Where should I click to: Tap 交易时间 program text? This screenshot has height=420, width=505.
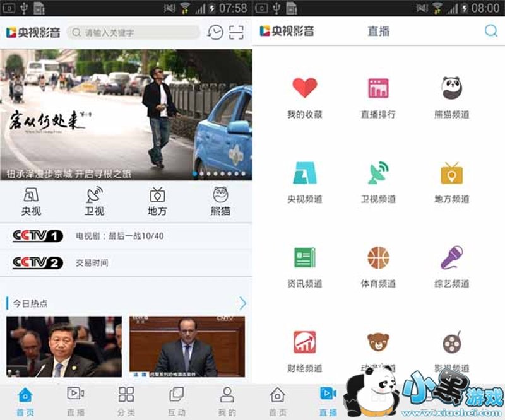click(x=92, y=263)
